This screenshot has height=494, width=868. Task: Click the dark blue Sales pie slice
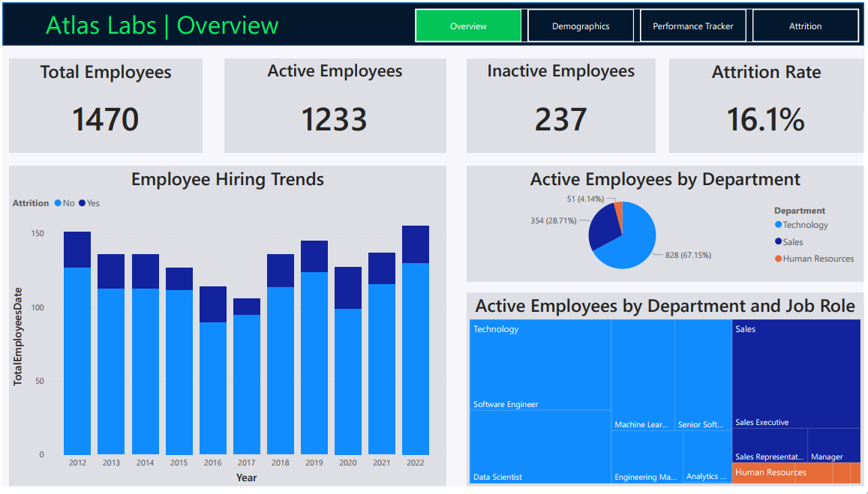(x=602, y=227)
